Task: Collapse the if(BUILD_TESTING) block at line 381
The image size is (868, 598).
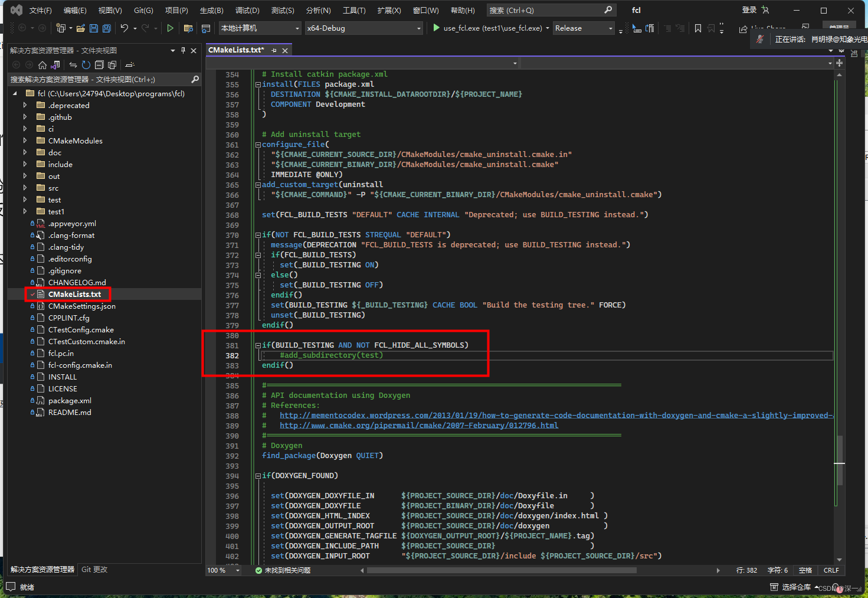Action: (x=258, y=345)
